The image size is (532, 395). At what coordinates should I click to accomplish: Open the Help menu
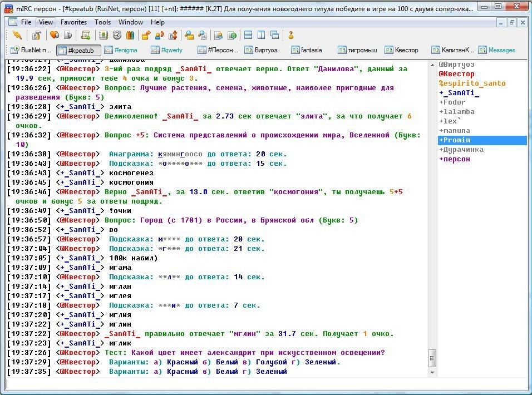(158, 22)
